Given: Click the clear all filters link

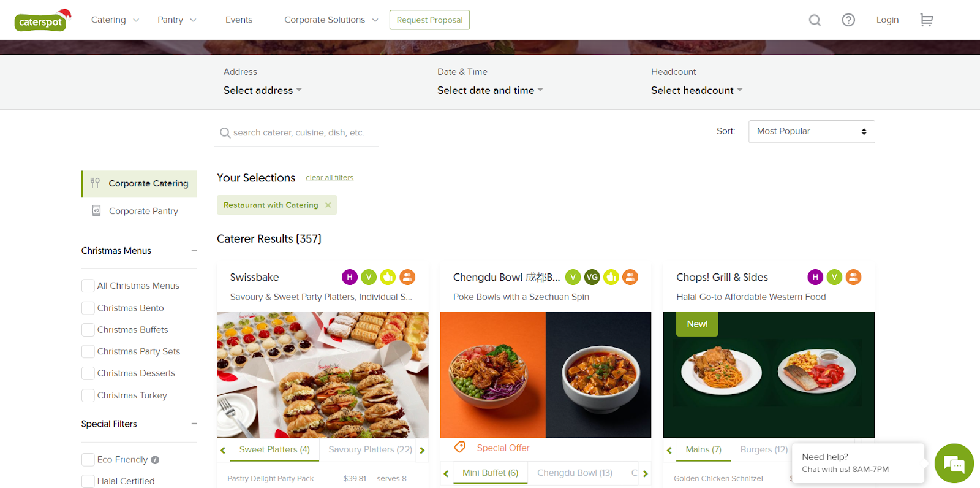Looking at the screenshot, I should pos(330,178).
